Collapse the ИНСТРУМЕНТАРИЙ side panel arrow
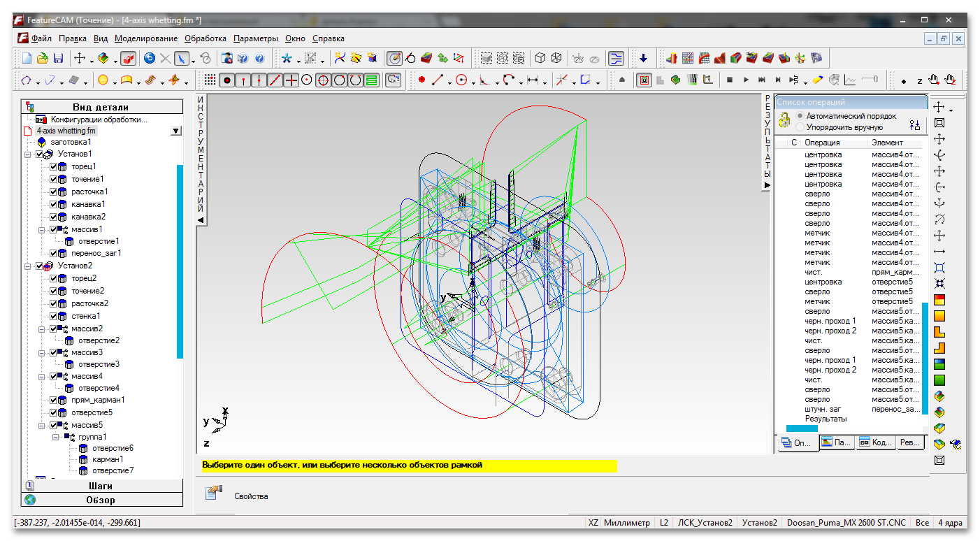Viewport: 980px width, 541px height. [201, 219]
